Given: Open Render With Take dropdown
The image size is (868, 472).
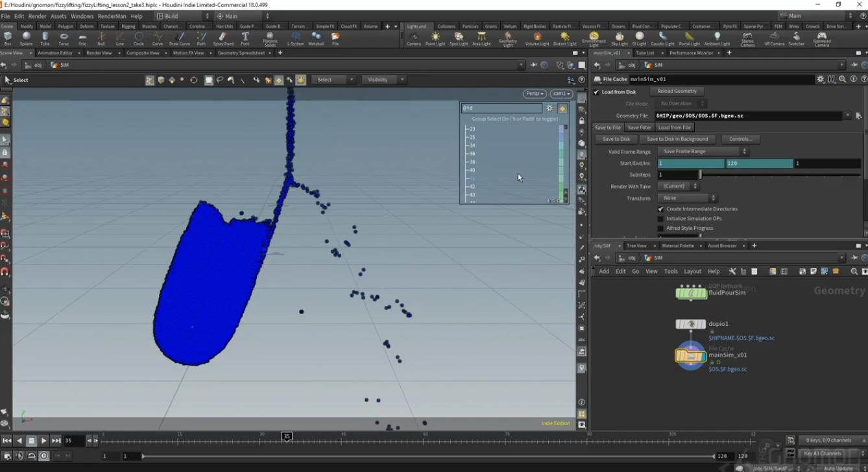Looking at the screenshot, I should click(678, 186).
